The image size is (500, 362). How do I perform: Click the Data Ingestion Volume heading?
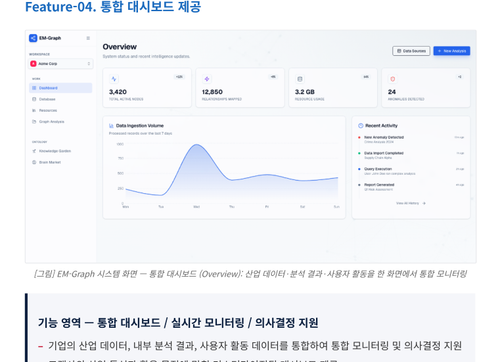(x=140, y=126)
